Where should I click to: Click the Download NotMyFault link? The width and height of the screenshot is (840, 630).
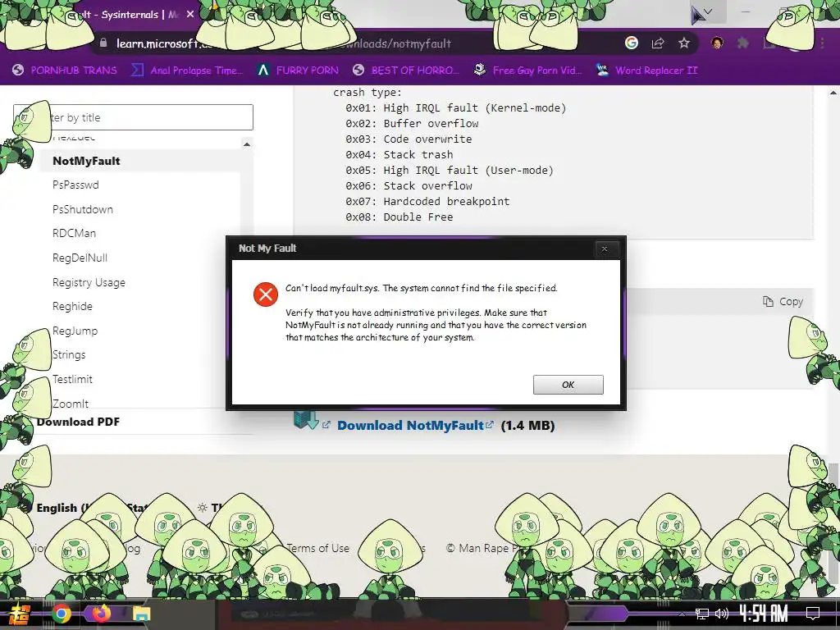tap(410, 426)
